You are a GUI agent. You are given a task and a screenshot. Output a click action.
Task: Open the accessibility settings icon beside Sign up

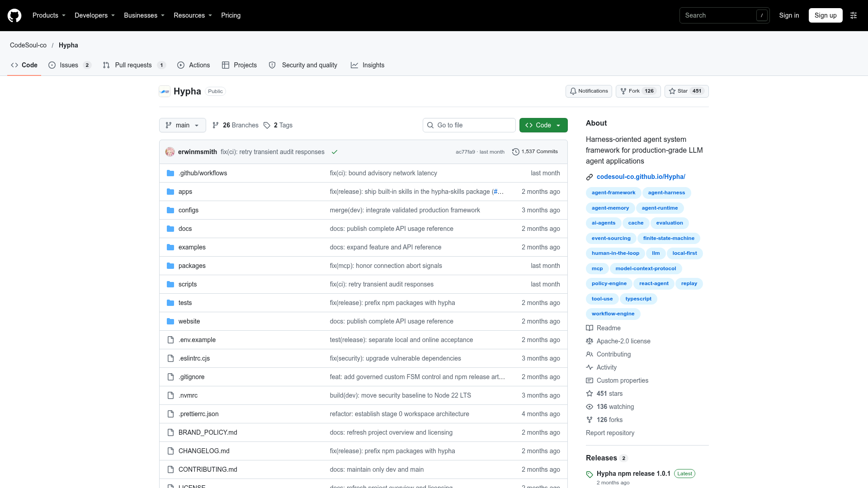(854, 15)
